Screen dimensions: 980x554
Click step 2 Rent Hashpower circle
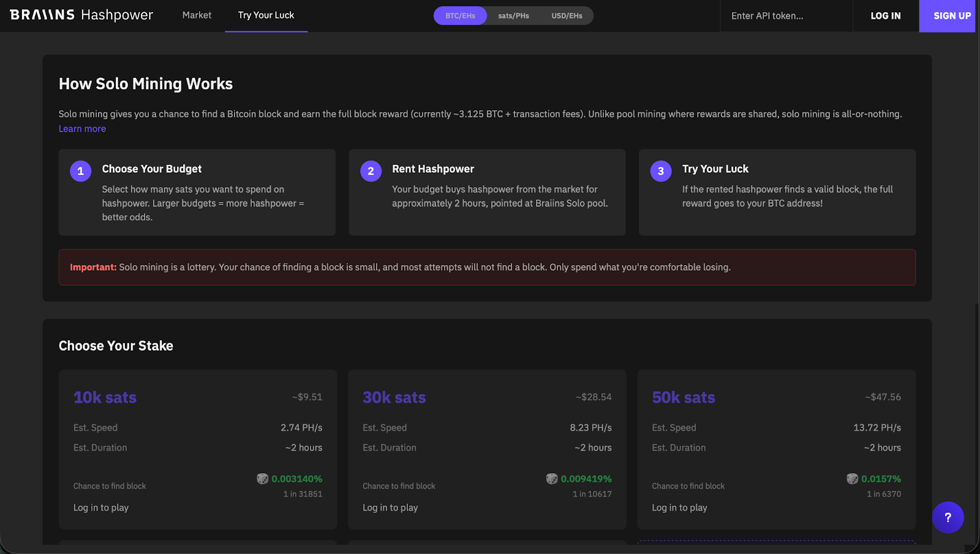point(370,171)
